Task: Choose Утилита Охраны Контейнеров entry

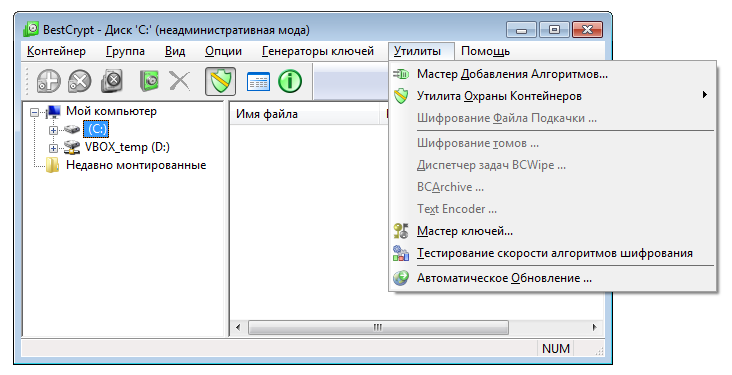Action: coord(553,96)
